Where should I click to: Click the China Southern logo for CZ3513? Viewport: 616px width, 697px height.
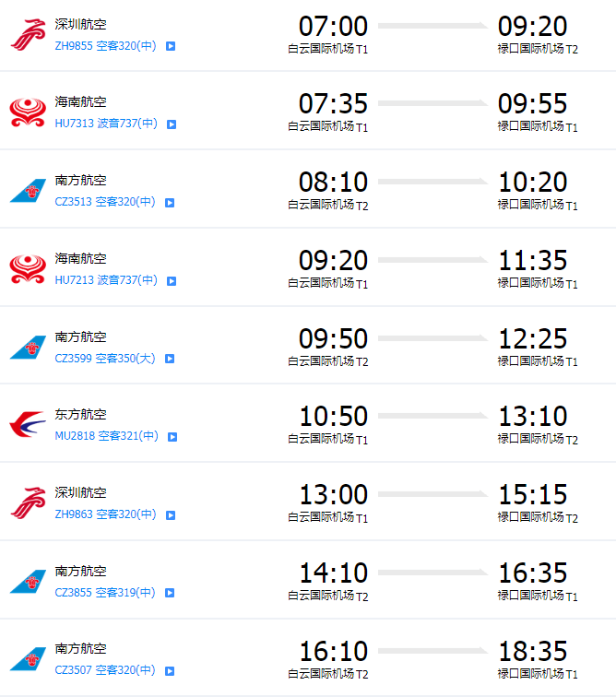click(27, 191)
